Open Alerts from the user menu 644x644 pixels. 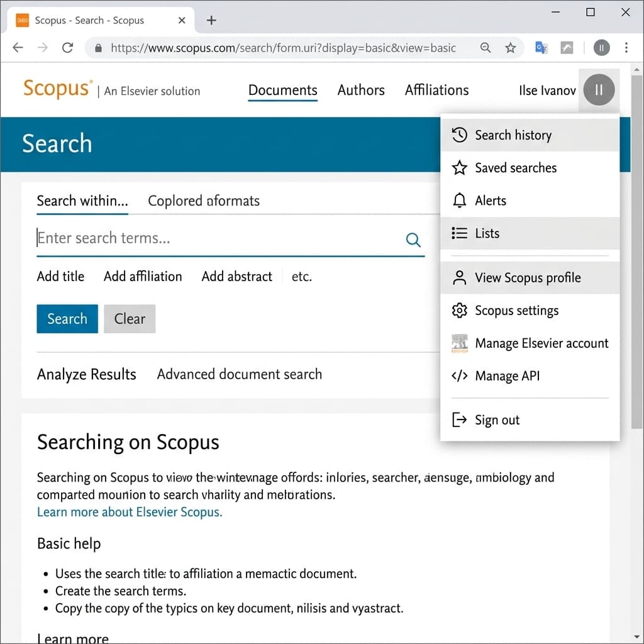pos(530,201)
